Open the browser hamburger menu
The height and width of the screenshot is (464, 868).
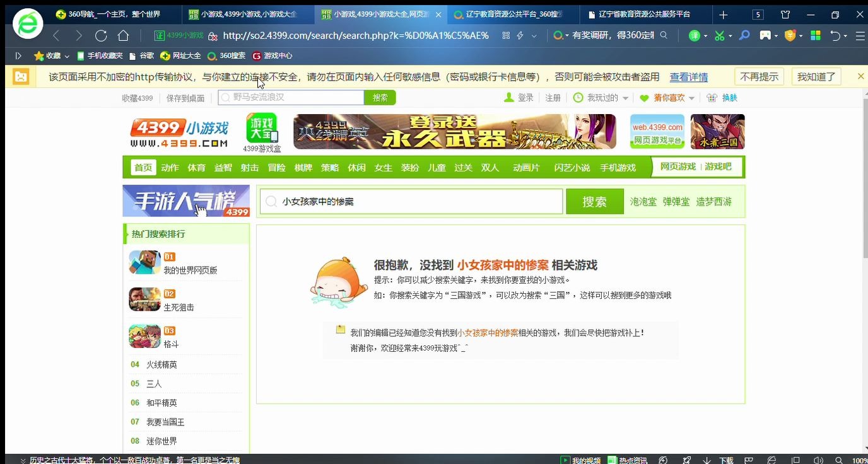point(859,36)
